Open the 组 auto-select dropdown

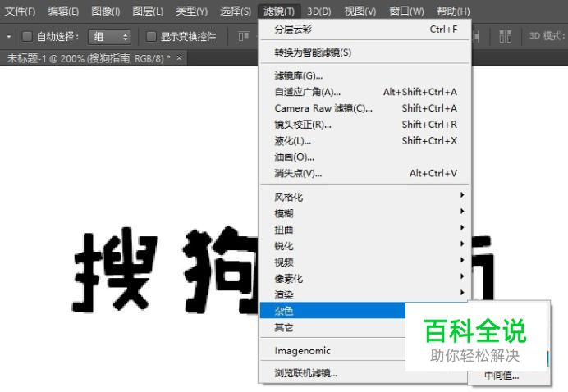109,37
